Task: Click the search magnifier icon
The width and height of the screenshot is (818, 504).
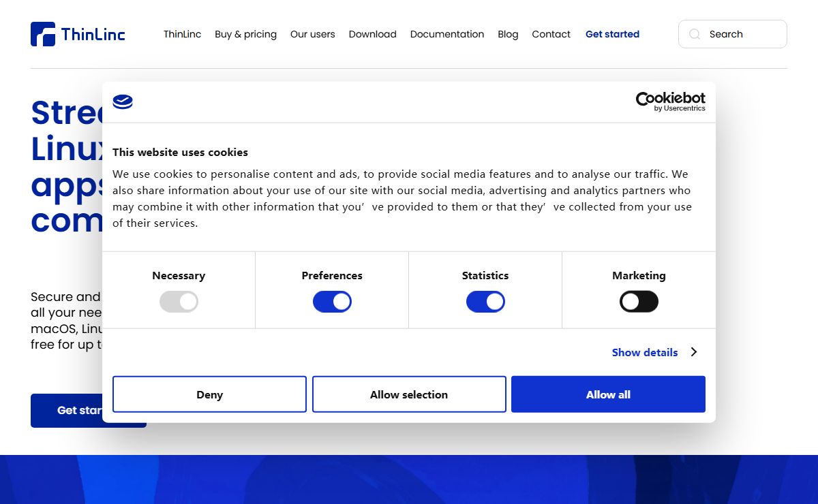Action: [695, 34]
